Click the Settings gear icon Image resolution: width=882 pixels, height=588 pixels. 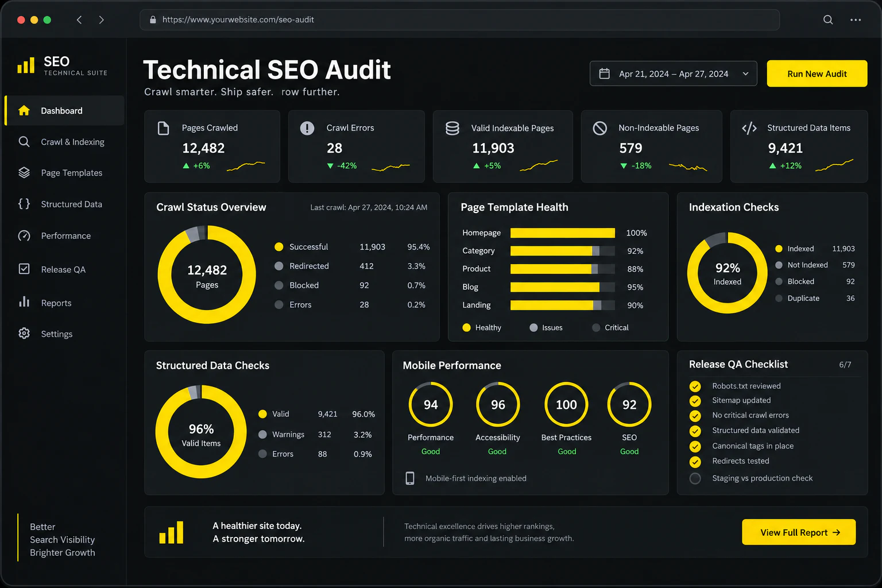(24, 333)
